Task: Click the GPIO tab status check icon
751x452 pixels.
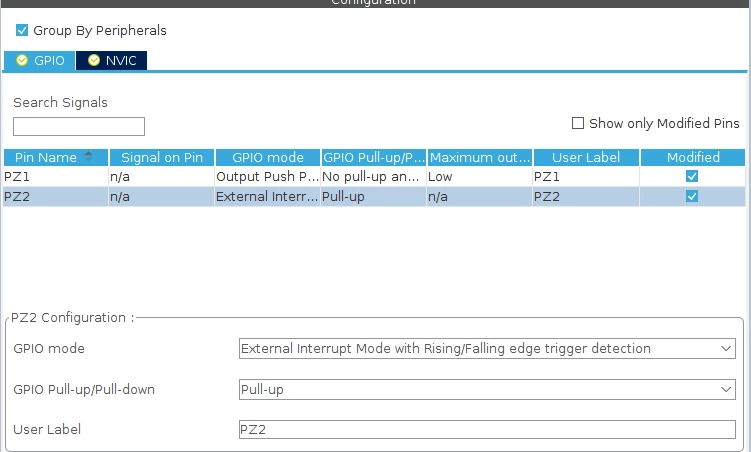Action: coord(22,60)
